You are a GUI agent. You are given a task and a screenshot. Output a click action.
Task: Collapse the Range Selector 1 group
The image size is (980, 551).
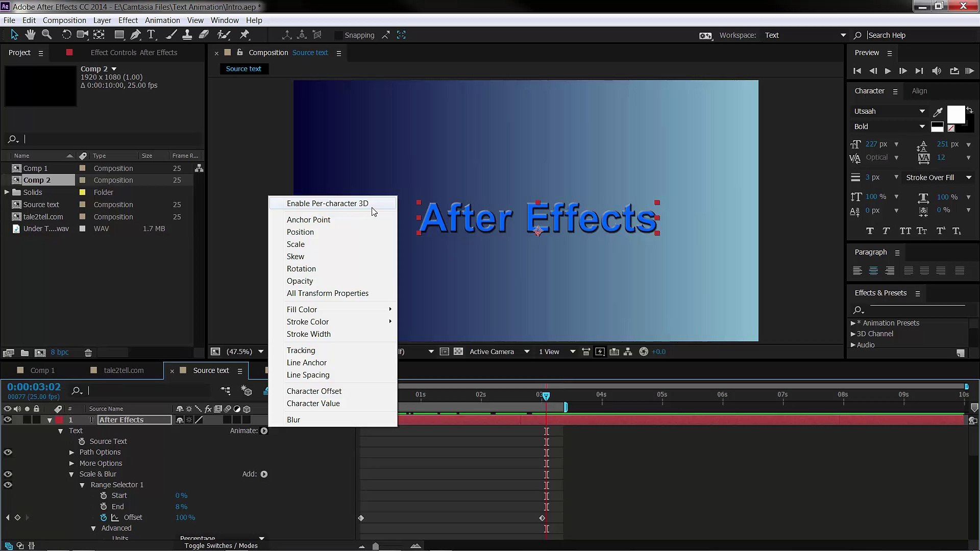(x=82, y=485)
